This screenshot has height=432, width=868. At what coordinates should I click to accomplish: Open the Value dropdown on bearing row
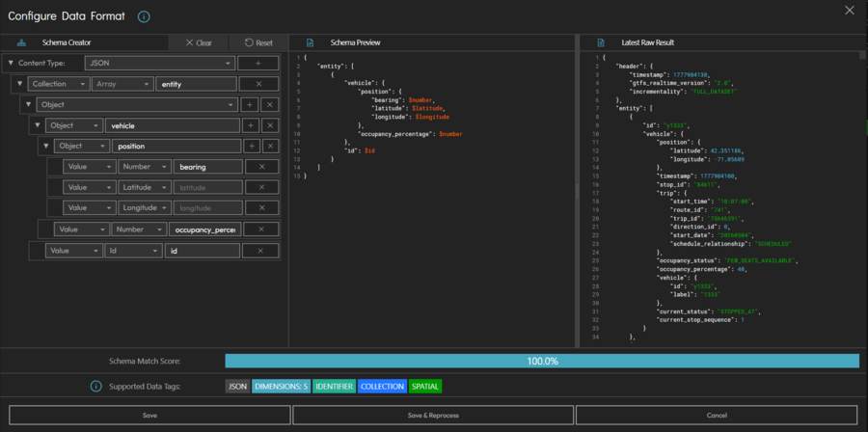(x=89, y=167)
